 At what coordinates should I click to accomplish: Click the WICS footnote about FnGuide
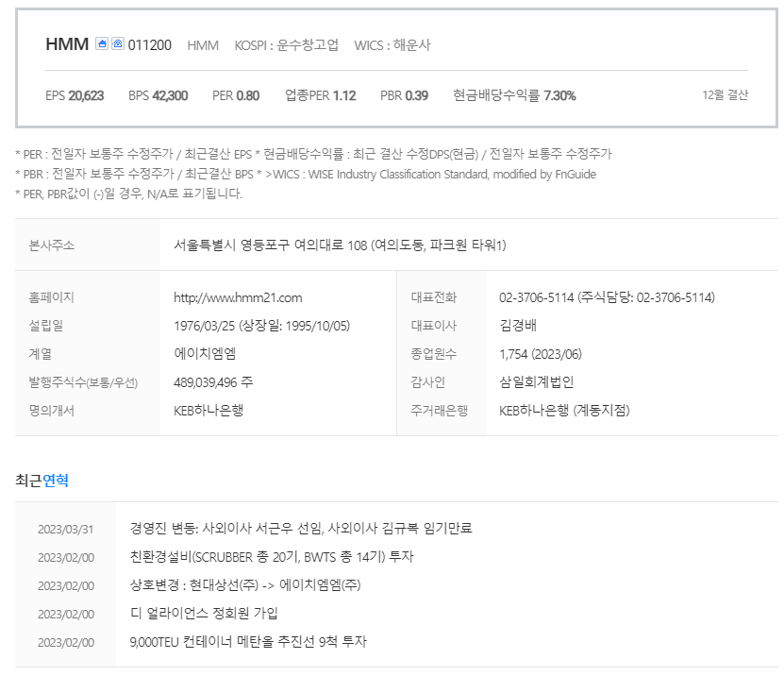click(x=306, y=174)
